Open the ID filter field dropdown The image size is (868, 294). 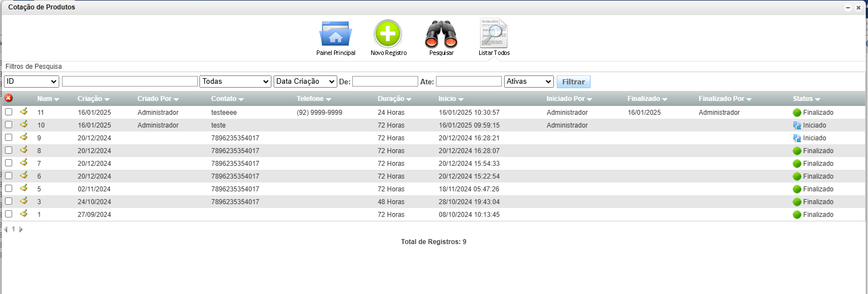point(32,82)
